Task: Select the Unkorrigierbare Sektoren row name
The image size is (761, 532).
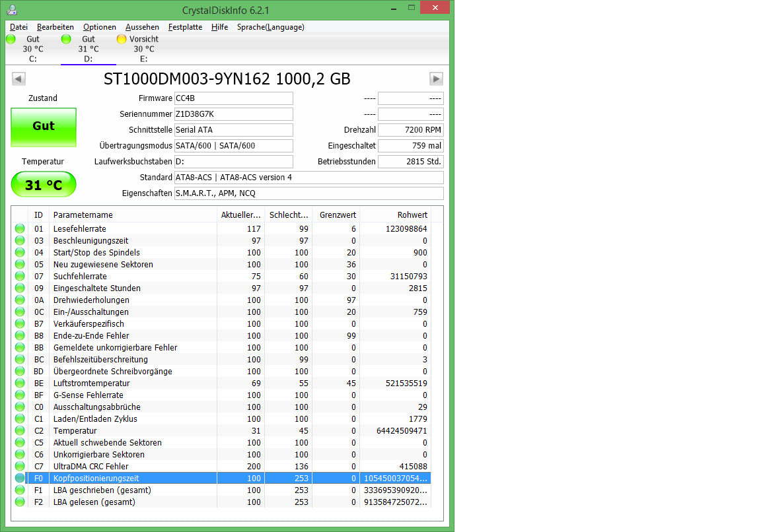Action: tap(99, 454)
